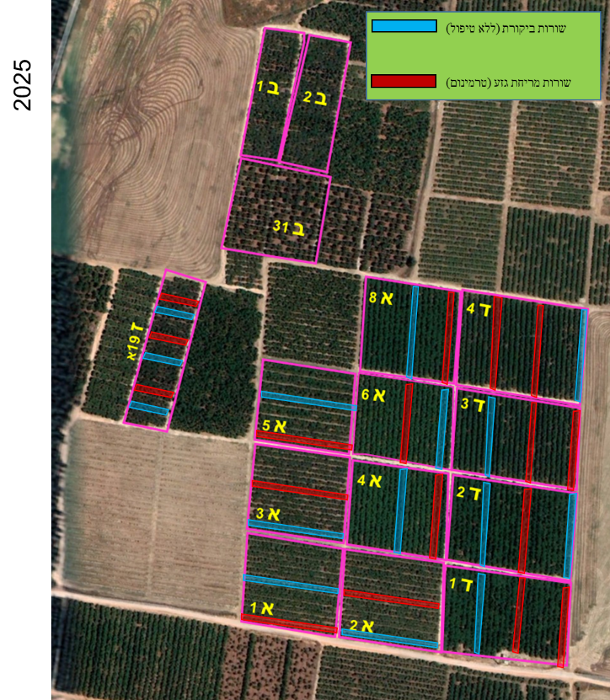The width and height of the screenshot is (610, 700).
Task: Pick the plot label א6
Action: click(x=373, y=394)
